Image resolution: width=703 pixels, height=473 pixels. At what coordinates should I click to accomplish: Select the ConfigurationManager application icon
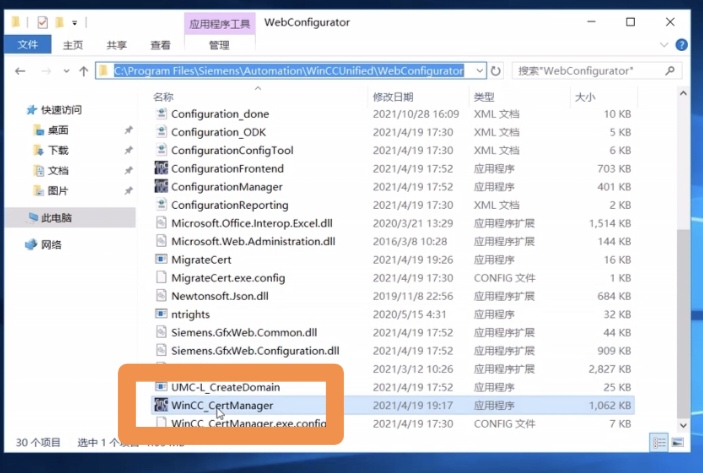click(x=161, y=186)
